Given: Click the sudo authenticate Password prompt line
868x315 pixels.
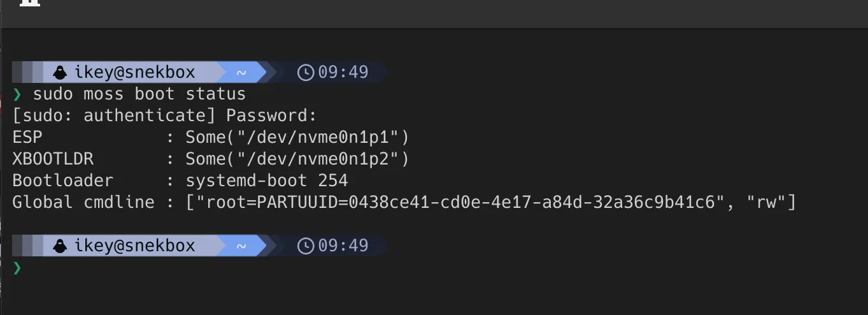Looking at the screenshot, I should click(164, 116).
